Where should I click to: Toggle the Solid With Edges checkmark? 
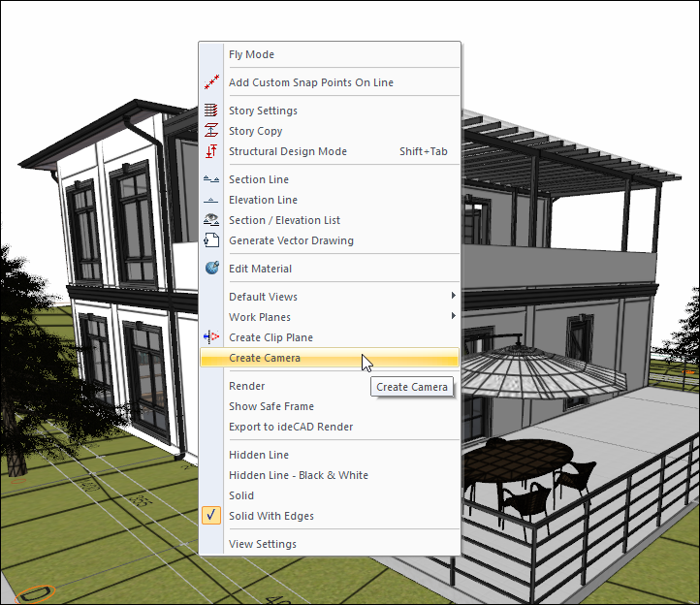tap(211, 517)
